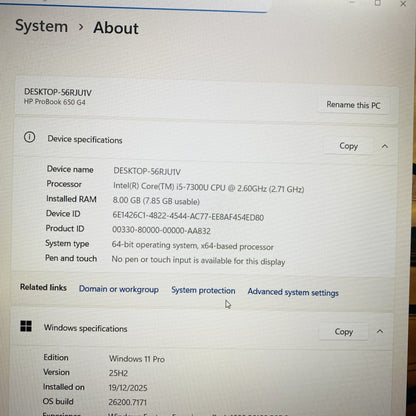416x416 pixels.
Task: Select the installed on date 19/12/2025
Action: pyautogui.click(x=128, y=388)
